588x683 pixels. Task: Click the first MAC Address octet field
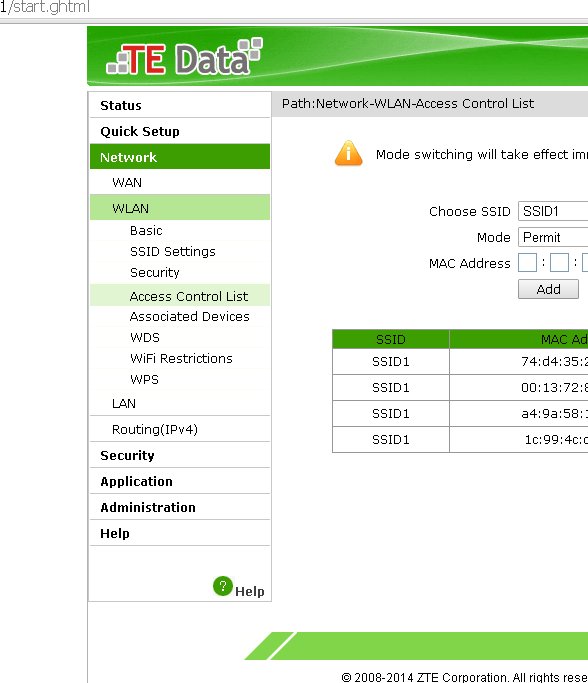coord(527,263)
